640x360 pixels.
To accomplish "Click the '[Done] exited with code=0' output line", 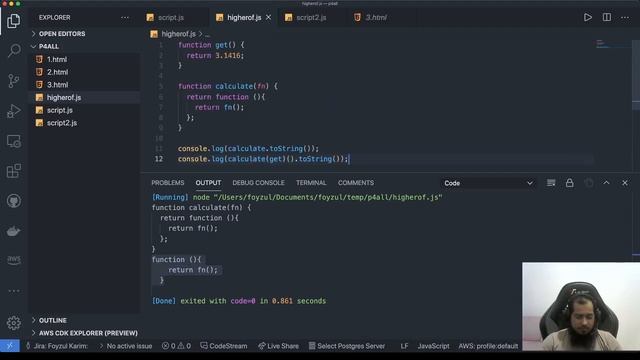I will coord(239,301).
